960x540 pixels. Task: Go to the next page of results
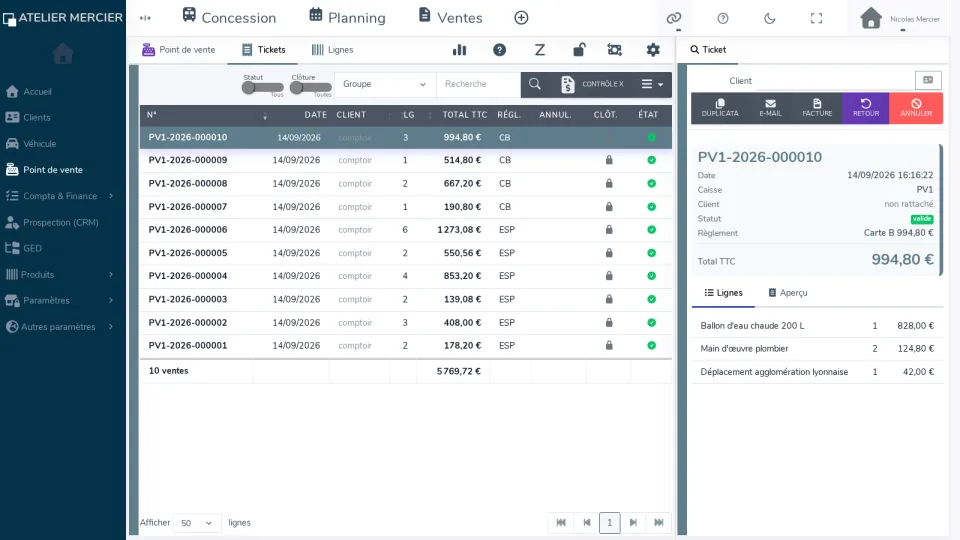pos(633,523)
